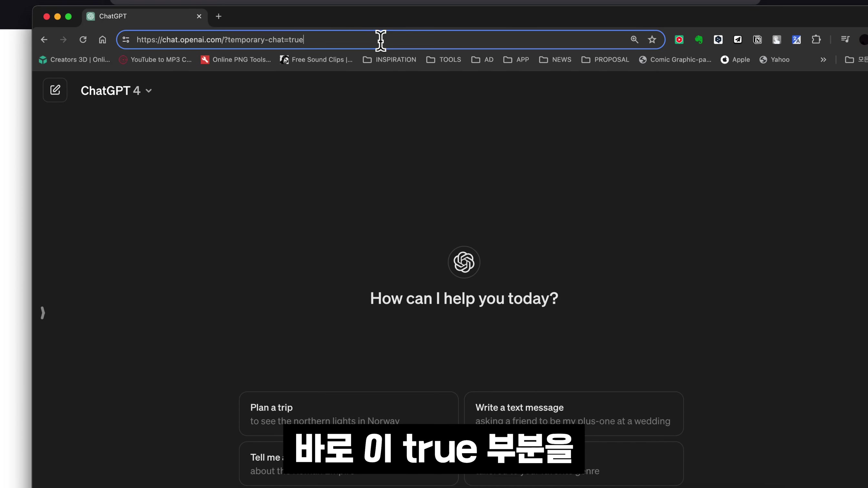868x488 pixels.
Task: Open the Extensions puzzle menu
Action: pyautogui.click(x=816, y=40)
